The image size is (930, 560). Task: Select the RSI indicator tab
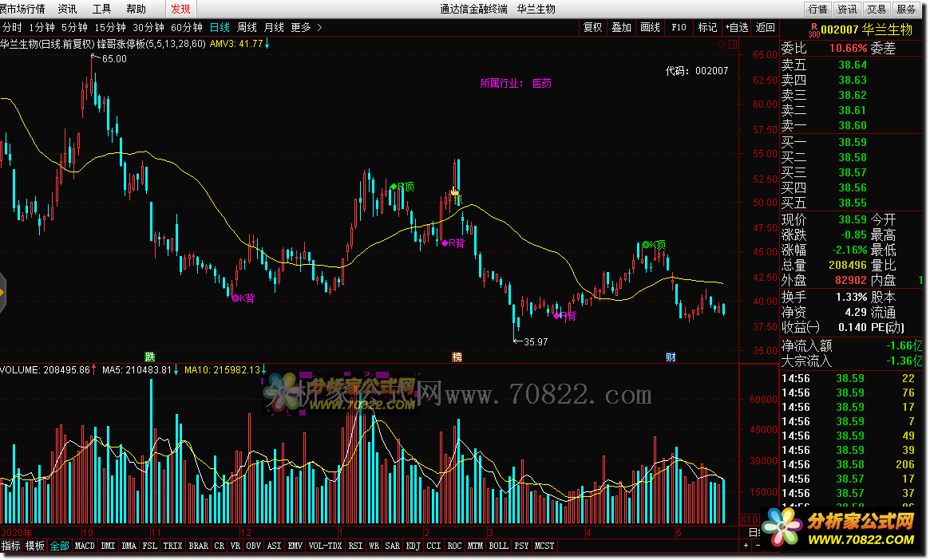tap(355, 546)
